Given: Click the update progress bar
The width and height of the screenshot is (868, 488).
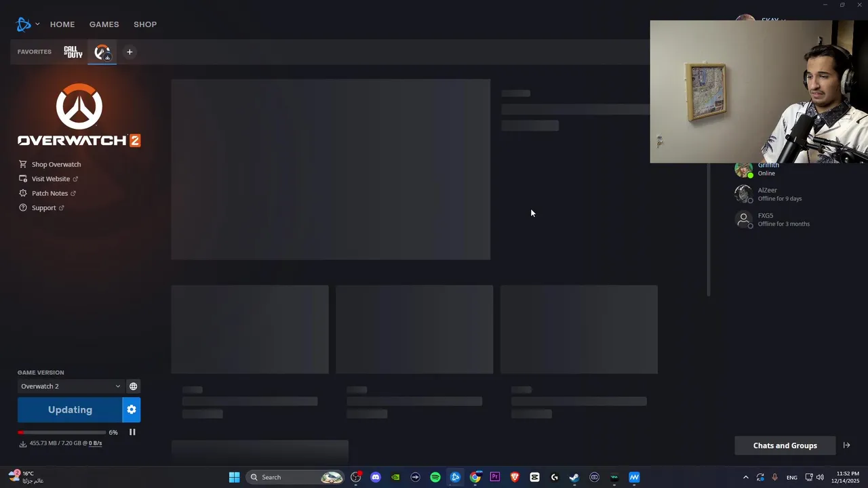Looking at the screenshot, I should [60, 432].
